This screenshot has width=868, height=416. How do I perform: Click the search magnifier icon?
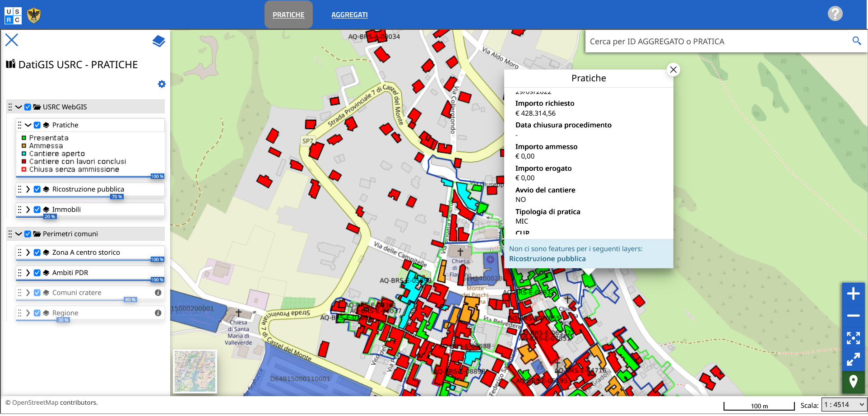(x=857, y=41)
